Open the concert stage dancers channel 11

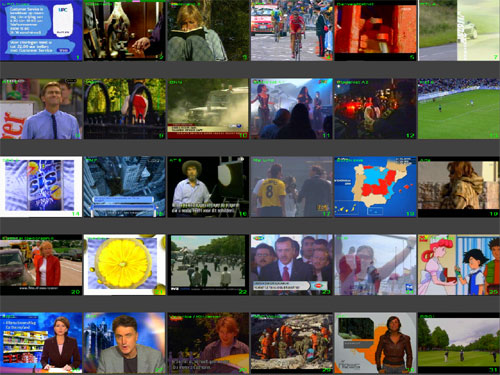point(292,109)
